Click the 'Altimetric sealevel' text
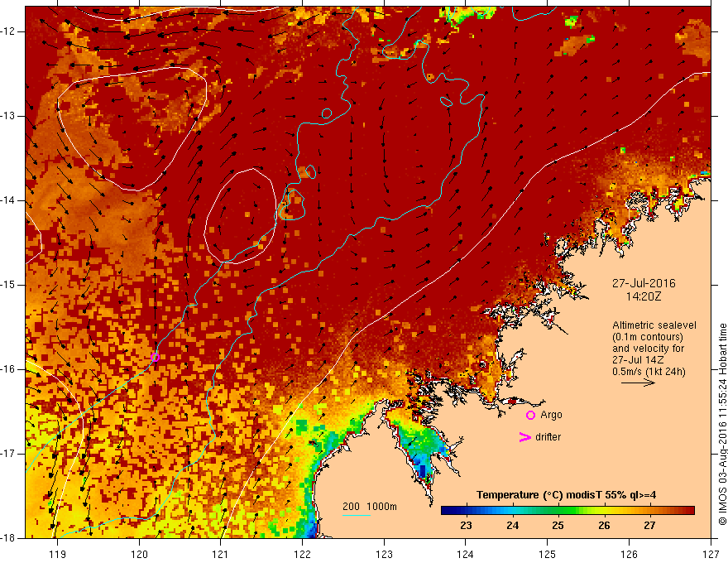This screenshot has height=563, width=728. click(654, 325)
